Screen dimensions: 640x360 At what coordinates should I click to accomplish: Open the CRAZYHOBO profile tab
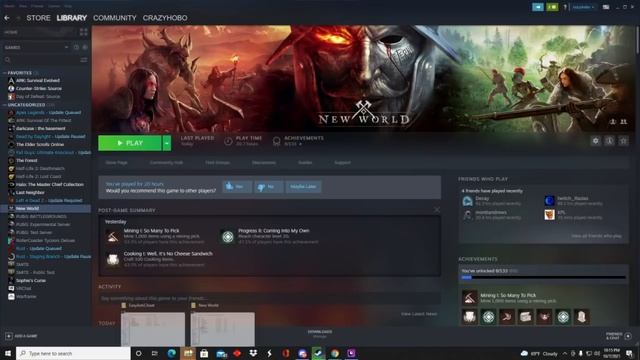tap(165, 18)
